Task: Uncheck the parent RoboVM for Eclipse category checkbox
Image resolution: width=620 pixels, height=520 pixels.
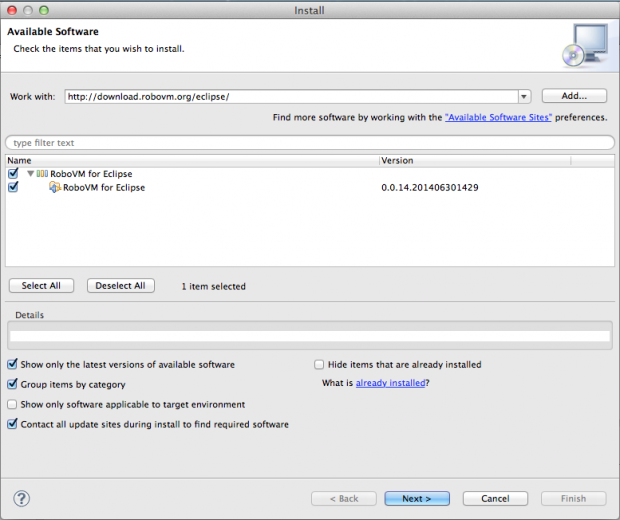Action: tap(13, 173)
